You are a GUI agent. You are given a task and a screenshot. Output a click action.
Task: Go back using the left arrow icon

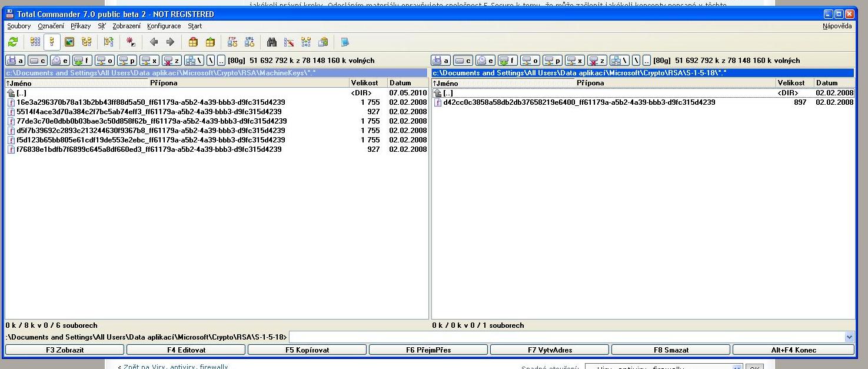(x=154, y=42)
